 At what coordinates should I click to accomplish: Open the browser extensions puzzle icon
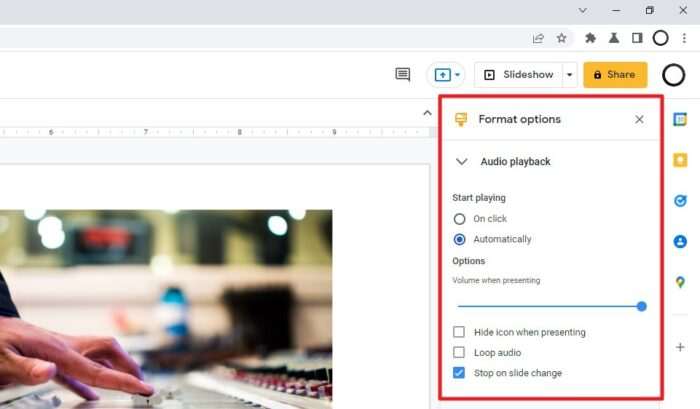[590, 38]
